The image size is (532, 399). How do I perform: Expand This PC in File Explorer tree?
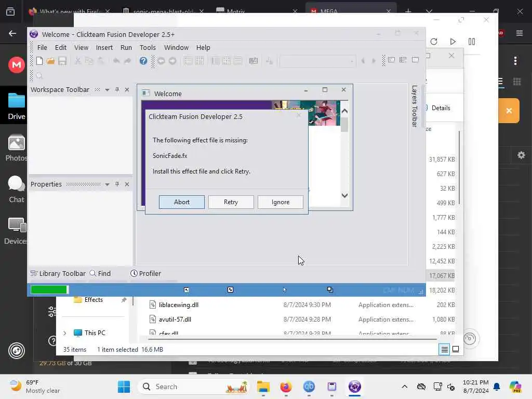click(x=65, y=333)
